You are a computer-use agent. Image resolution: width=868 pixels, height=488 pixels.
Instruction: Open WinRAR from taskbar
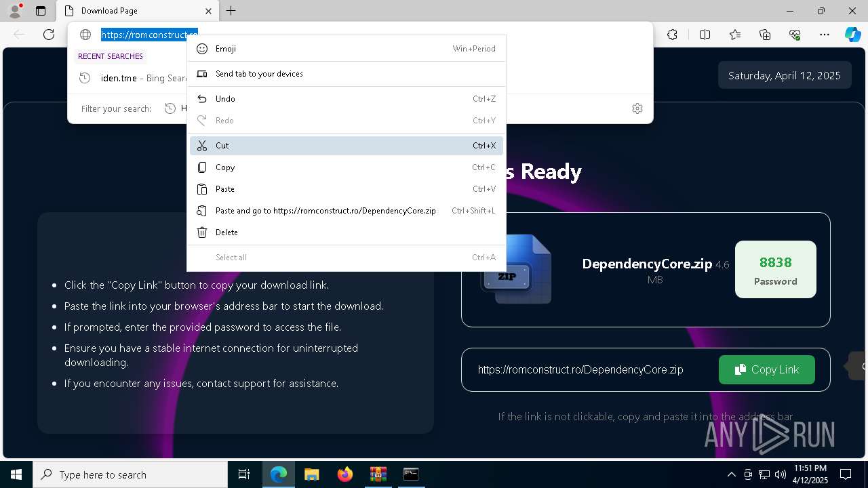(x=378, y=474)
